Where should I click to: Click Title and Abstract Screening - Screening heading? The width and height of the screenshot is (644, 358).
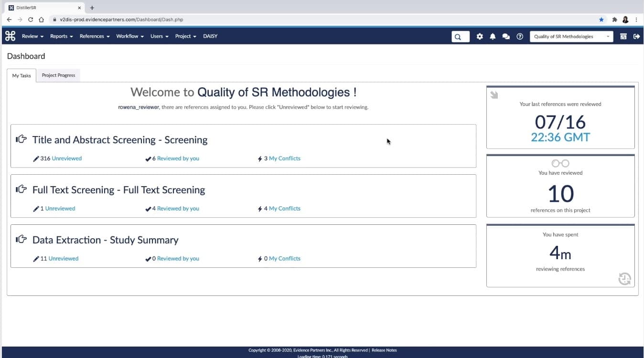point(120,140)
